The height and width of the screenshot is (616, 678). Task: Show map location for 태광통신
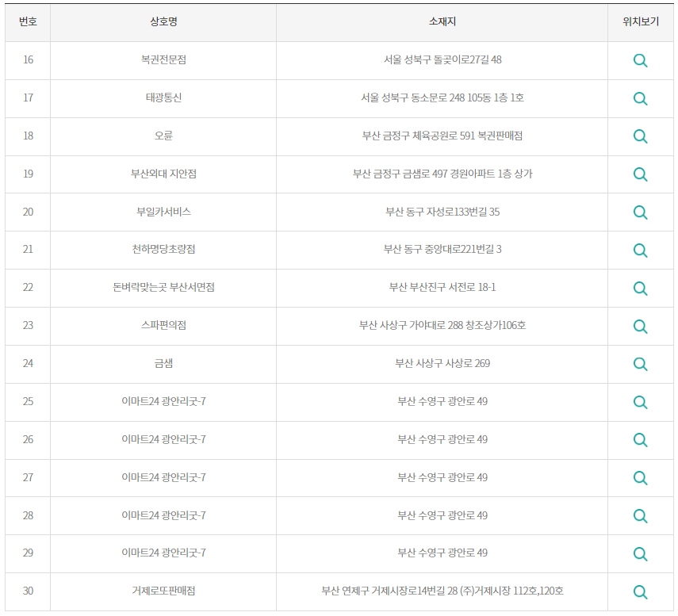click(641, 98)
